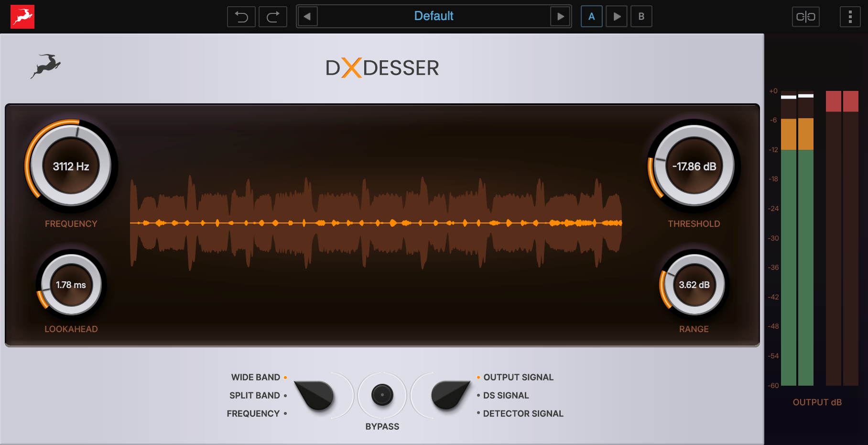868x445 pixels.
Task: Click the previous preset arrow
Action: 307,17
